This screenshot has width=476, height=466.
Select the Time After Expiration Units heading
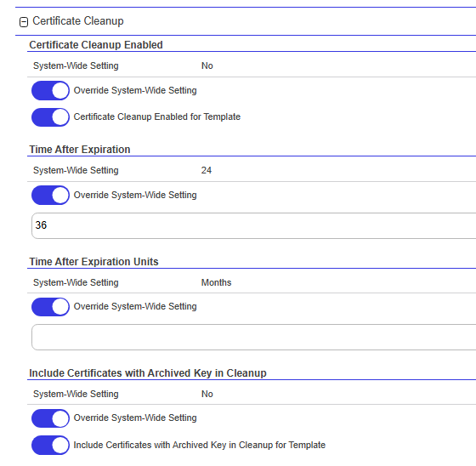[x=93, y=262]
